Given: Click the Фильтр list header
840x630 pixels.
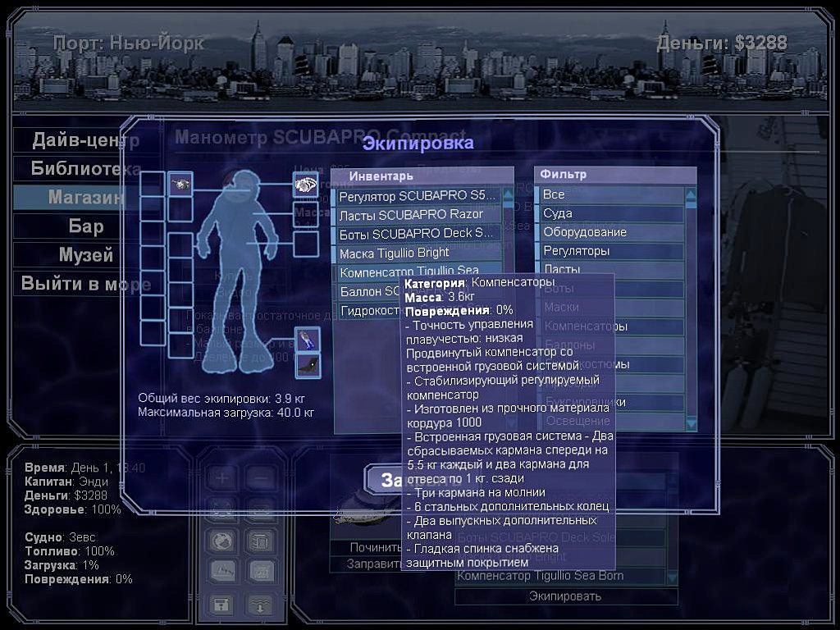Looking at the screenshot, I should pos(616,175).
